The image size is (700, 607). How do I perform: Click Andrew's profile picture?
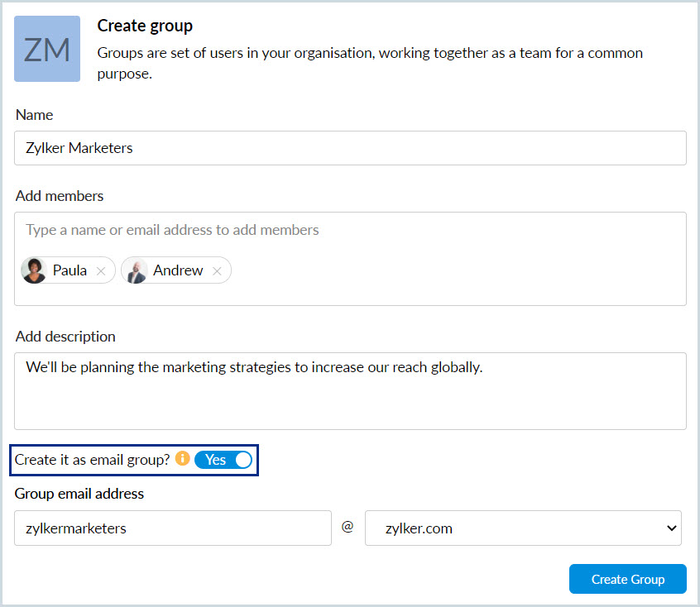pos(135,270)
